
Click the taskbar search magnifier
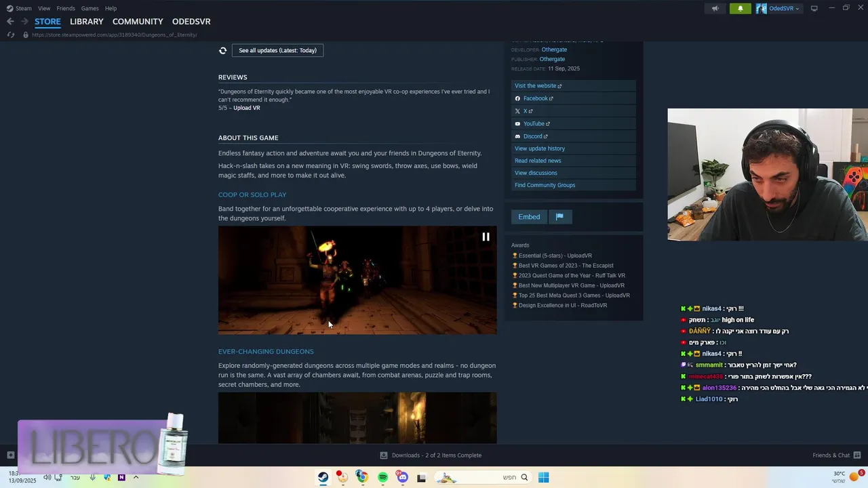524,477
